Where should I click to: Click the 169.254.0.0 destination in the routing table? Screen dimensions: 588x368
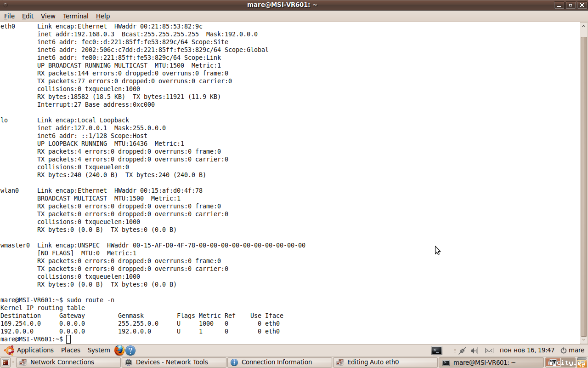coord(21,323)
